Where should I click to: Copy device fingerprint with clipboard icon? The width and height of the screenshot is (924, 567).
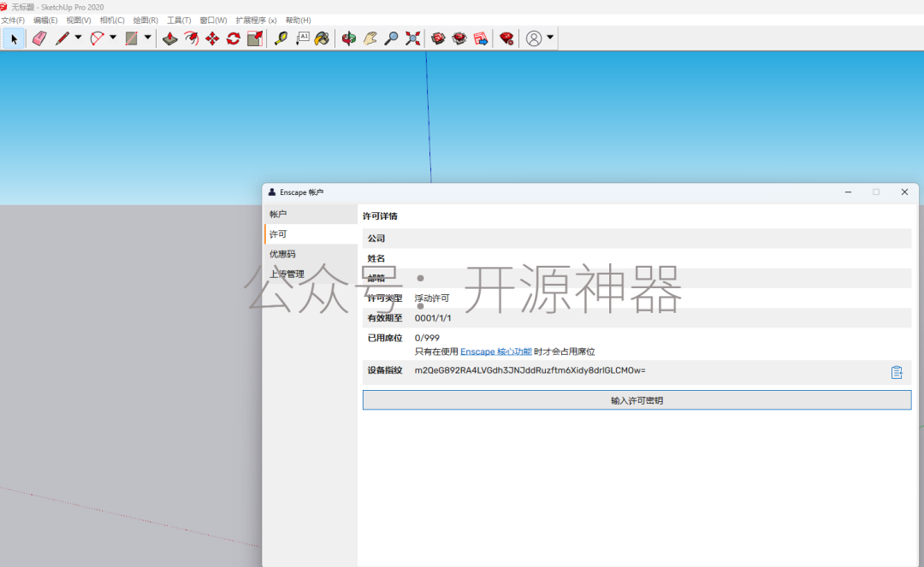pyautogui.click(x=897, y=372)
